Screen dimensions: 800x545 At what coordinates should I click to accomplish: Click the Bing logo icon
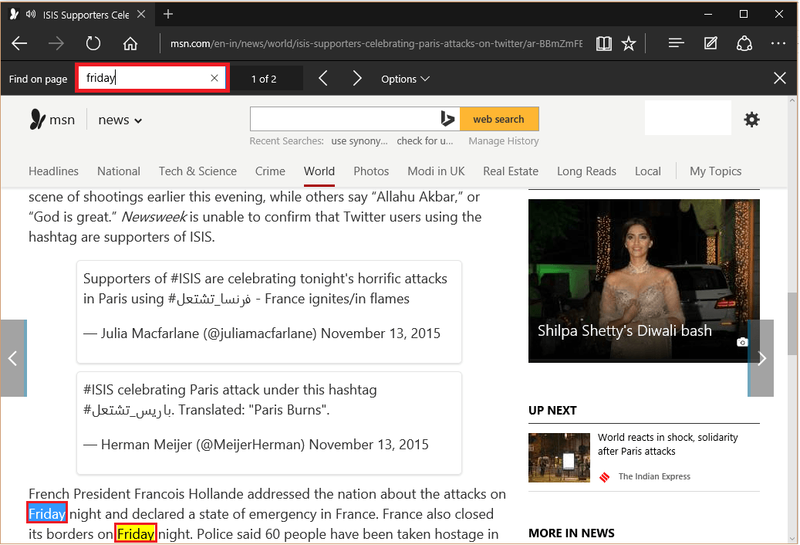click(x=447, y=119)
